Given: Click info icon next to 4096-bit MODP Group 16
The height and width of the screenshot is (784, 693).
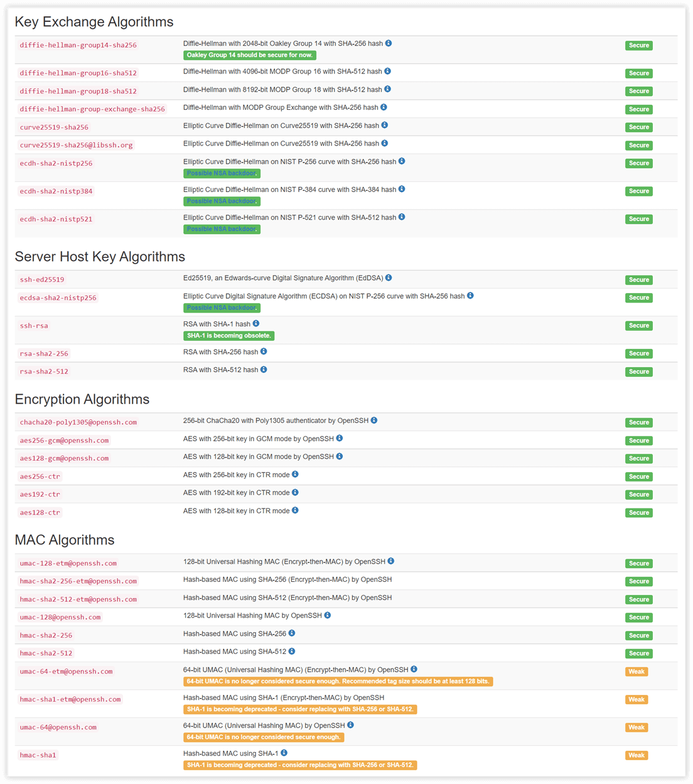Looking at the screenshot, I should pyautogui.click(x=387, y=71).
